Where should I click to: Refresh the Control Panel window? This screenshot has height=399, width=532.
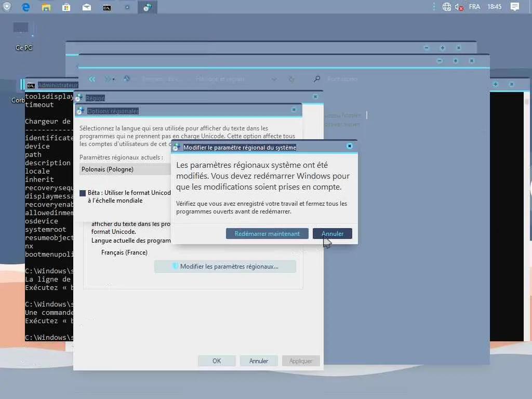pyautogui.click(x=291, y=79)
